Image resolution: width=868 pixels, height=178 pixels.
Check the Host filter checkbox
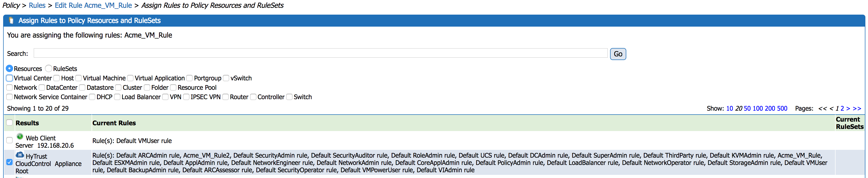(x=57, y=78)
